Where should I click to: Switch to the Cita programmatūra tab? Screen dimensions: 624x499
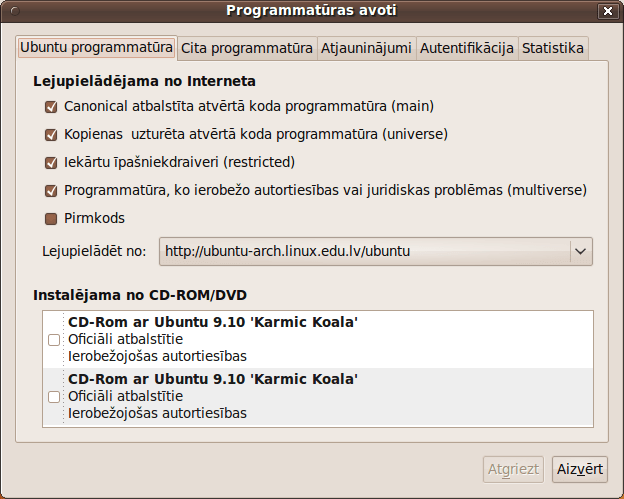247,48
